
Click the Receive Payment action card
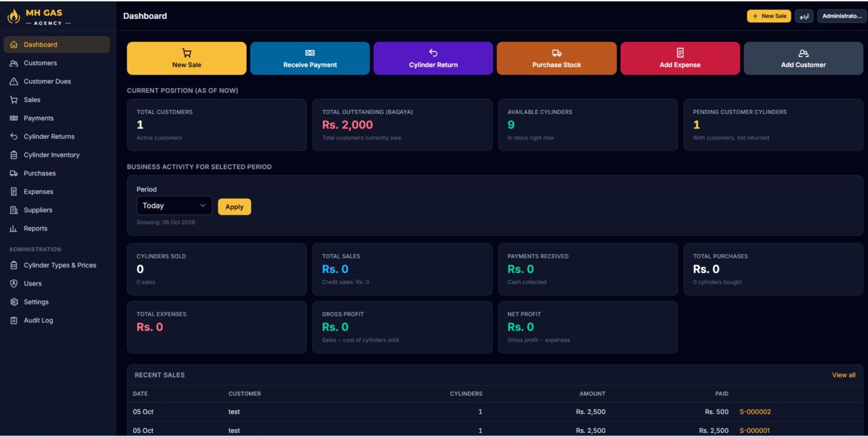pos(310,58)
